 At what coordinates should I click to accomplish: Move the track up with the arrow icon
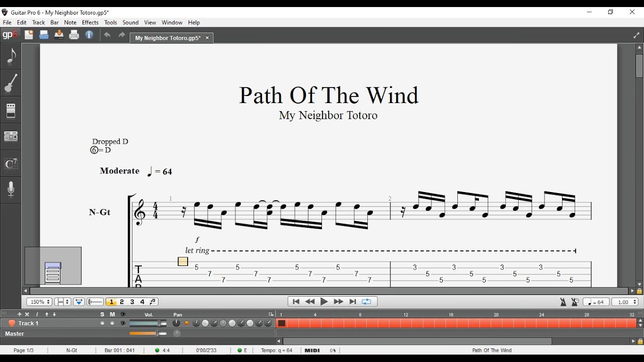click(47, 314)
